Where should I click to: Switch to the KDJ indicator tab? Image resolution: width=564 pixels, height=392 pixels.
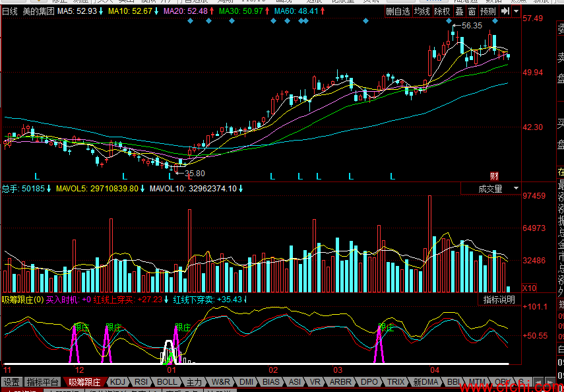(119, 382)
